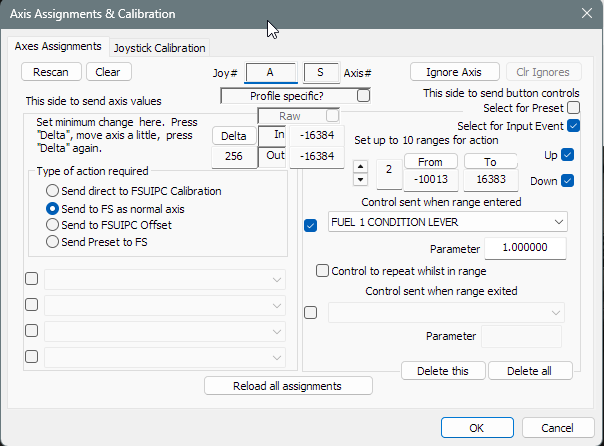The height and width of the screenshot is (446, 604).
Task: Click the Cancel button
Action: pyautogui.click(x=558, y=428)
